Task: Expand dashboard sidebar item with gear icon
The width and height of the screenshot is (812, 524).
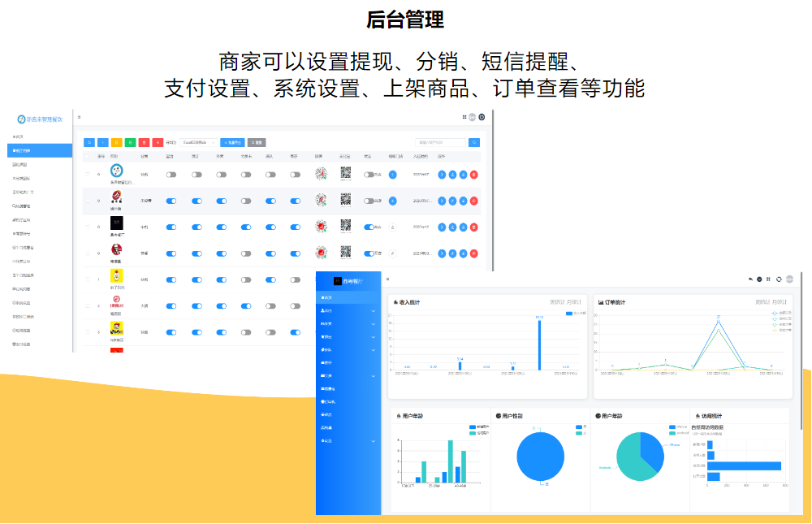Action: pos(348,440)
